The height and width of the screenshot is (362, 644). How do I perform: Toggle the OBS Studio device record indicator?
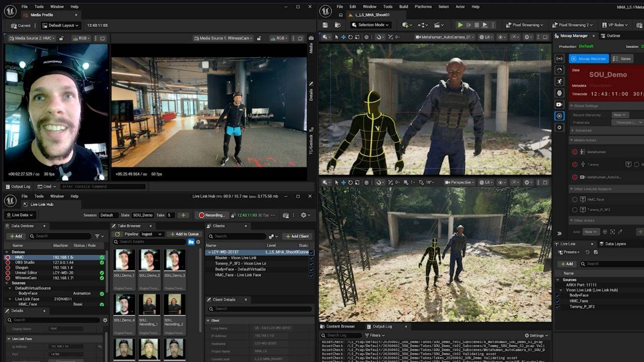(8, 262)
